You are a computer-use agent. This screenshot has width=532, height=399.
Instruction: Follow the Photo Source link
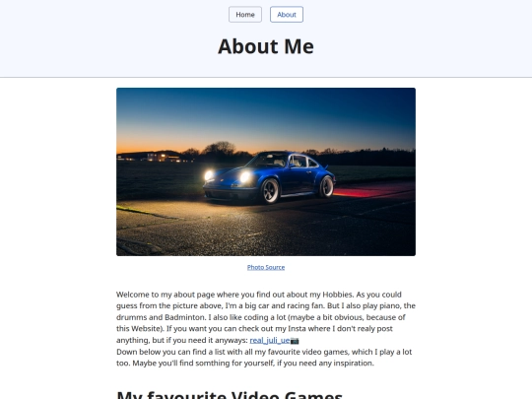click(266, 267)
